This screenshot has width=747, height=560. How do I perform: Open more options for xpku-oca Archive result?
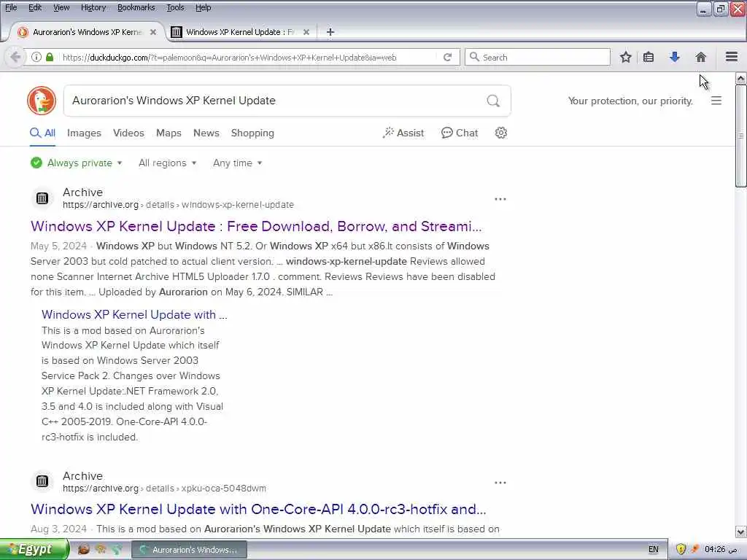pyautogui.click(x=500, y=483)
